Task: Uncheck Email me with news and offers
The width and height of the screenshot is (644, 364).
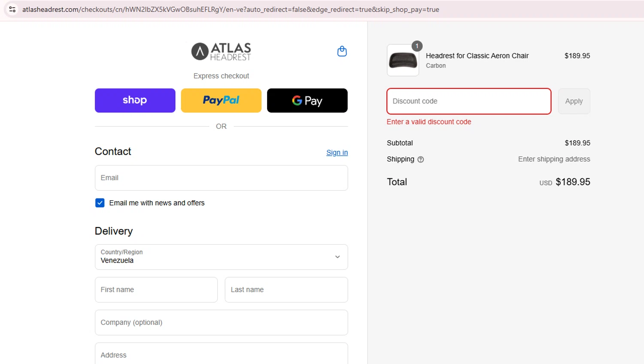Action: click(100, 203)
